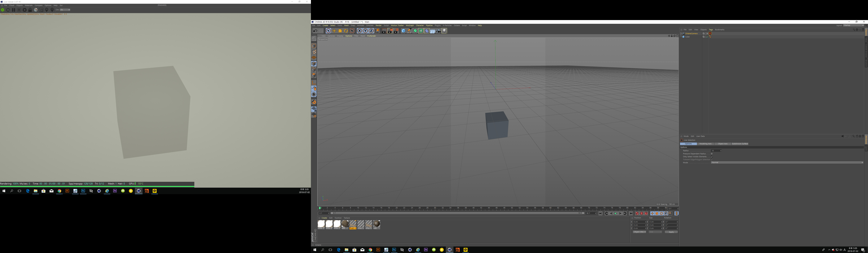
Task: Open Materials menu in Live Viewer
Action: (29, 5)
